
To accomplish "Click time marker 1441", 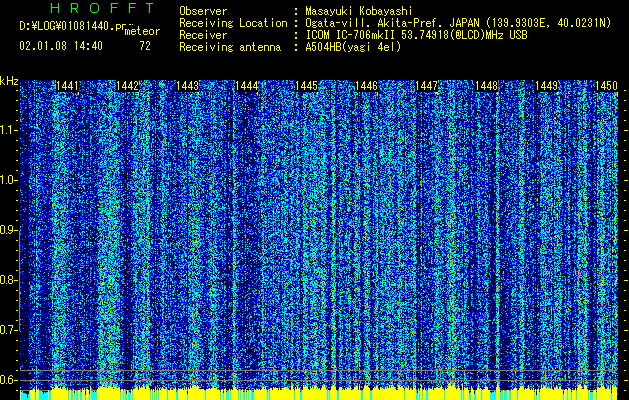I will click(x=67, y=86).
